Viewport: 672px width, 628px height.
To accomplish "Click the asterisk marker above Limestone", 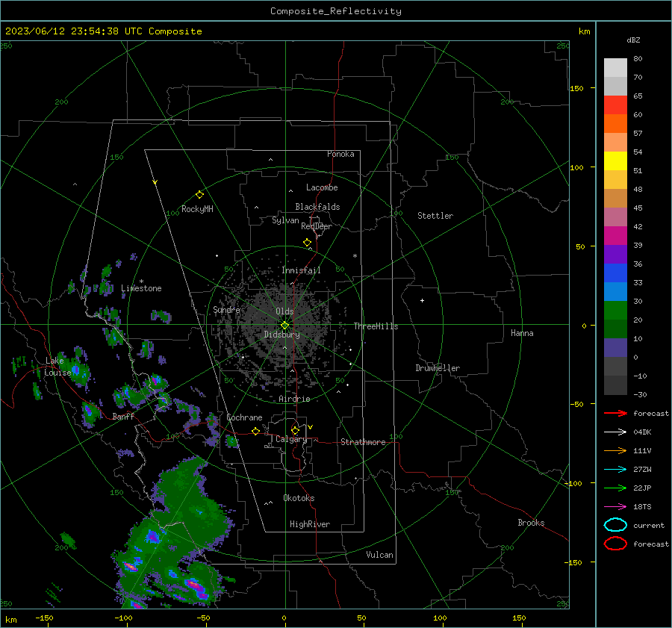I will 141,282.
